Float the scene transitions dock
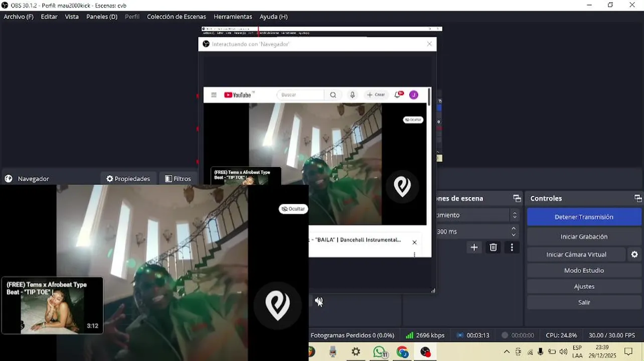This screenshot has height=361, width=644. click(517, 199)
